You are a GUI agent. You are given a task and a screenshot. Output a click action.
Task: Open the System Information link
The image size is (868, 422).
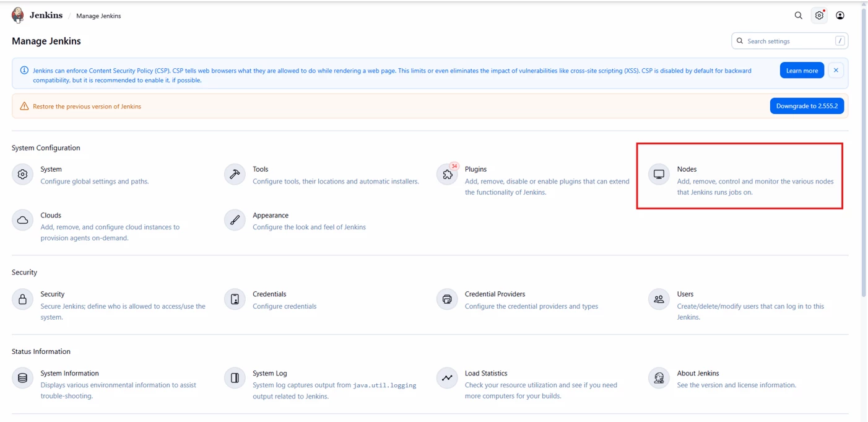tap(69, 373)
